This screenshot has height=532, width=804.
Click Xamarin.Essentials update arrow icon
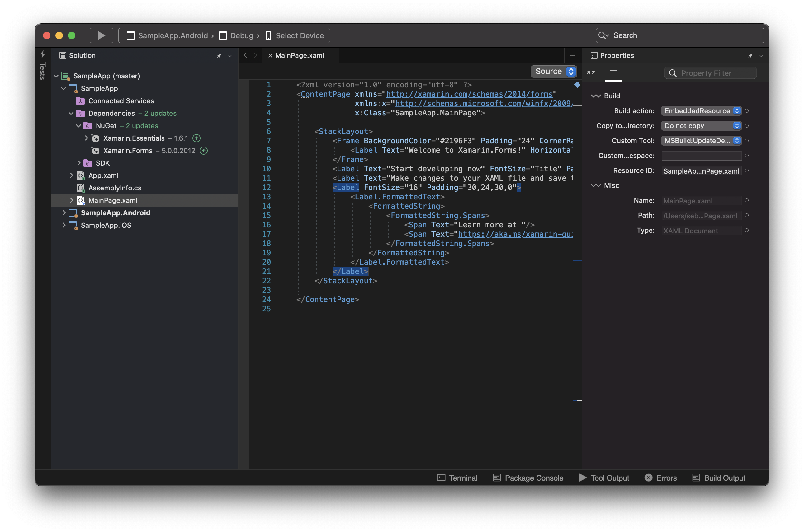point(196,138)
